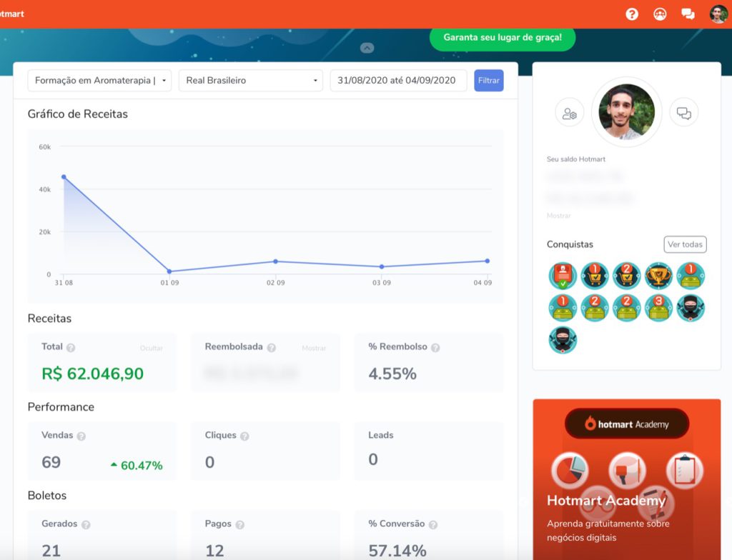
Task: Click the gold trophy achievement badge
Action: coord(658,275)
